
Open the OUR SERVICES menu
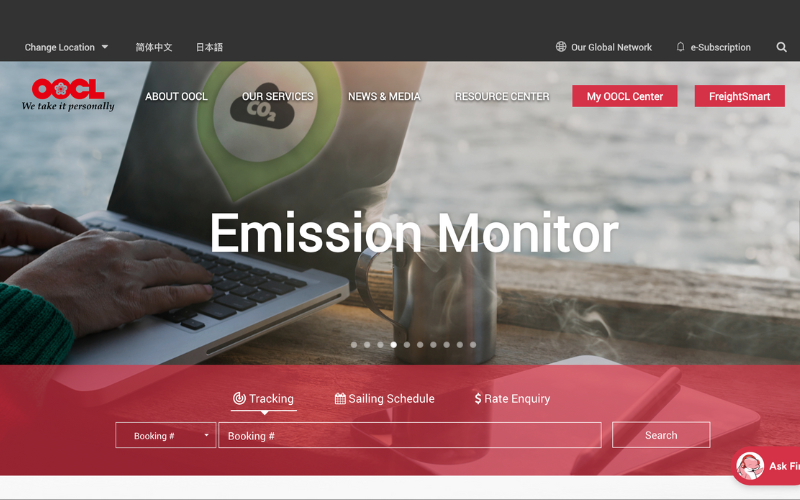tap(278, 96)
